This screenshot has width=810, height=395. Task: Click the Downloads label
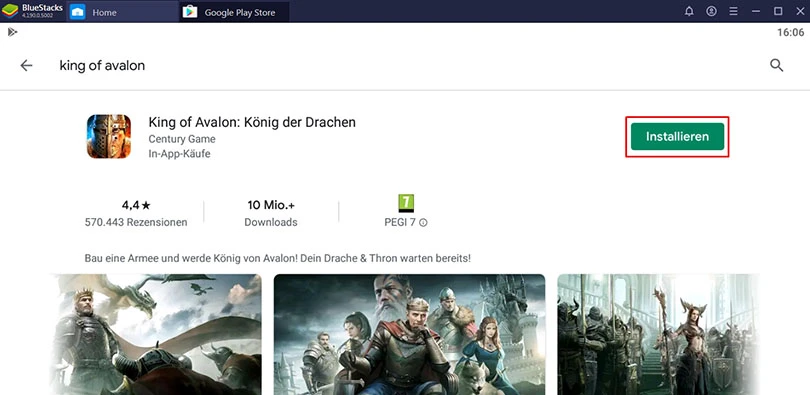coord(271,223)
